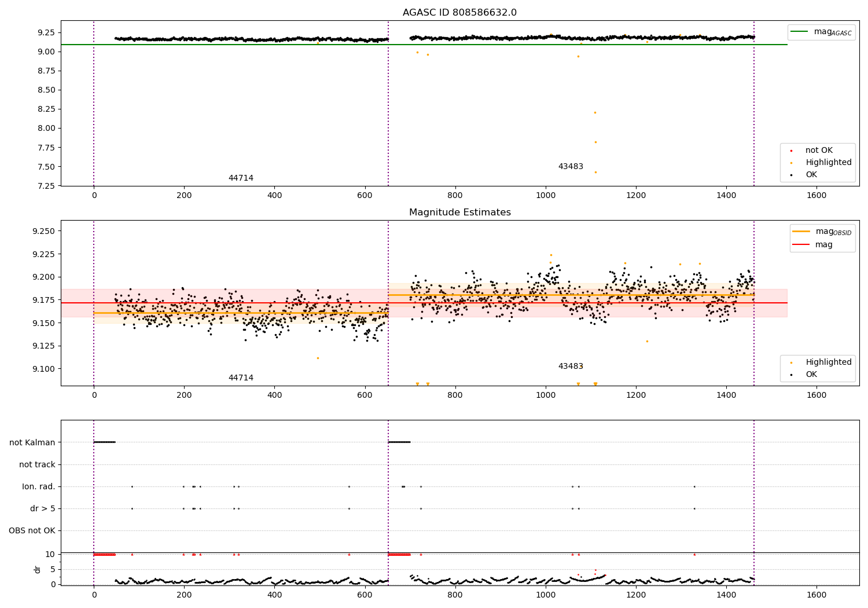Image resolution: width=868 pixels, height=608 pixels.
Task: Click the 'dr > 5' row label
Action: [43, 508]
